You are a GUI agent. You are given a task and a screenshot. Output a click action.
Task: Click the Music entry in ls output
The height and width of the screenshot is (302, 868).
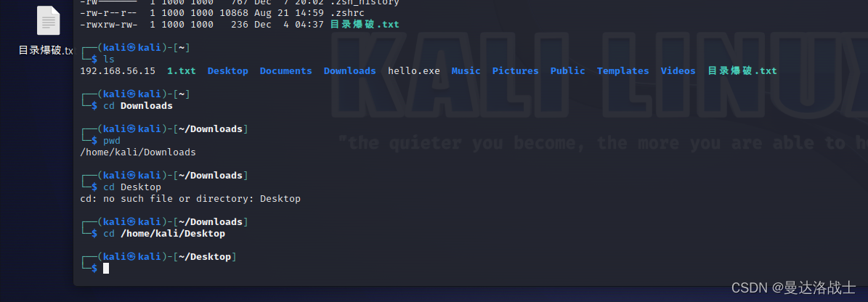[x=466, y=71]
